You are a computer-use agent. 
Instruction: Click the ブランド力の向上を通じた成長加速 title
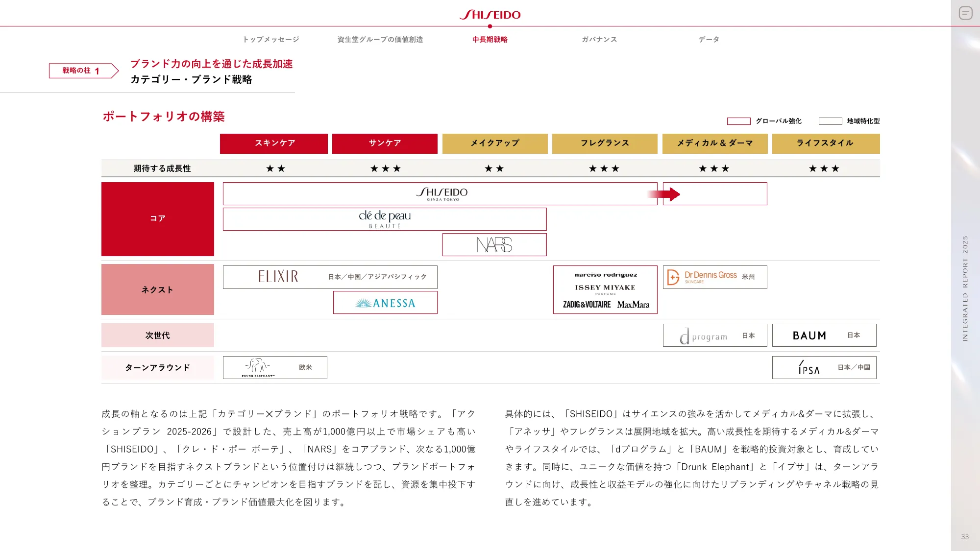[x=212, y=64]
